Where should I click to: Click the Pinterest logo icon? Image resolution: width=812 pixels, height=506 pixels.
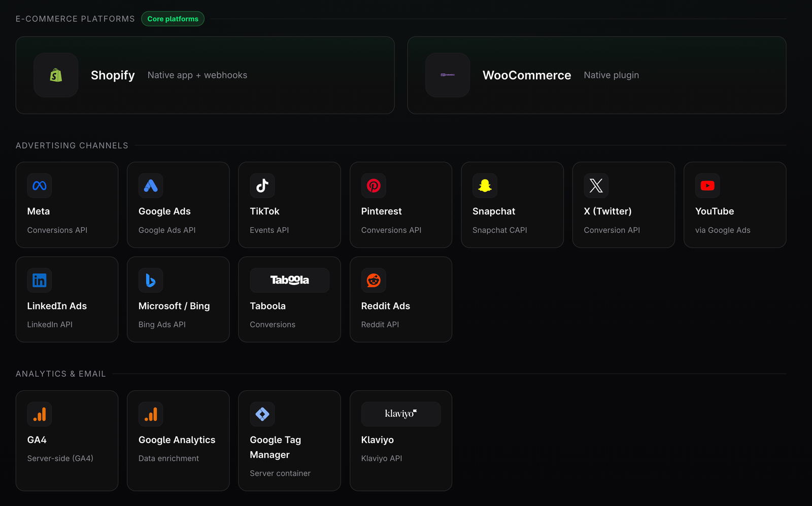pos(374,186)
